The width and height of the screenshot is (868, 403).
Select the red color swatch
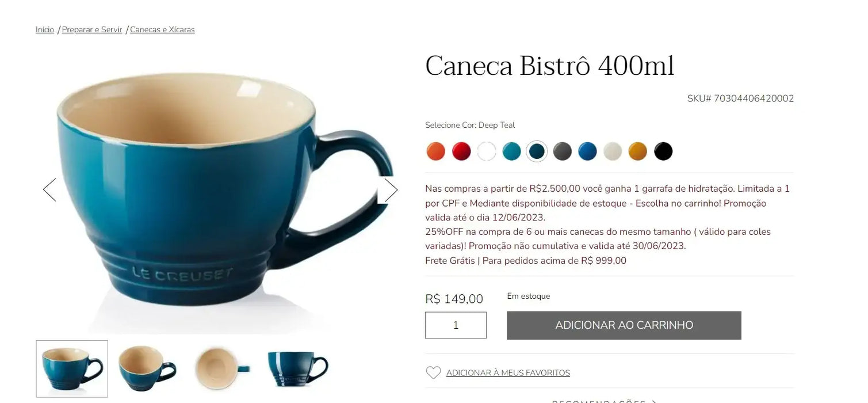tap(461, 151)
